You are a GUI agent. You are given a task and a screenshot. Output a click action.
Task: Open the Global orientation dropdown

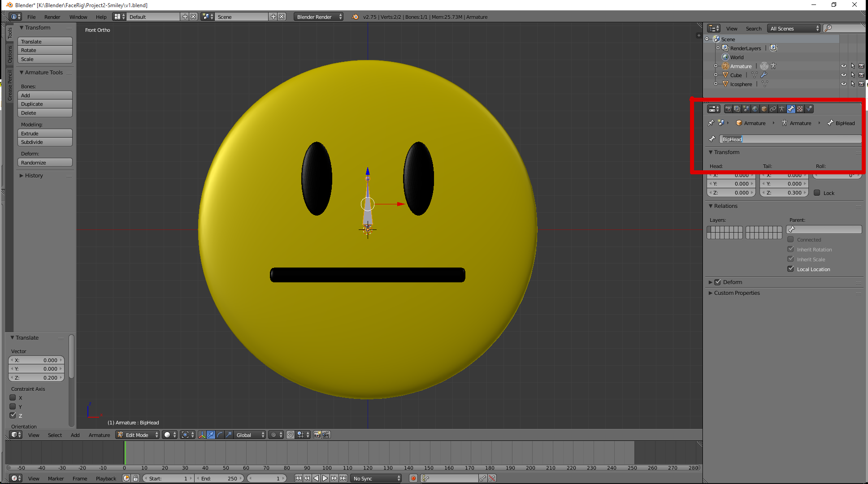click(250, 435)
